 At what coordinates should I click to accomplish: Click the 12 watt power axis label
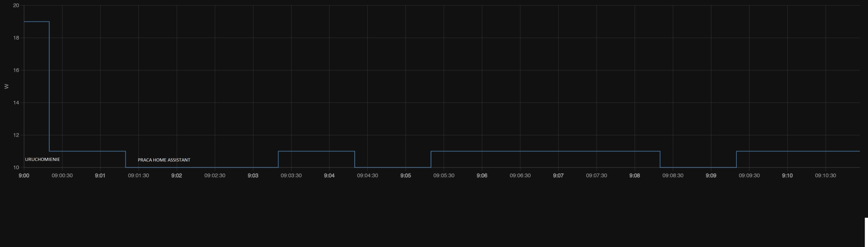[x=16, y=135]
